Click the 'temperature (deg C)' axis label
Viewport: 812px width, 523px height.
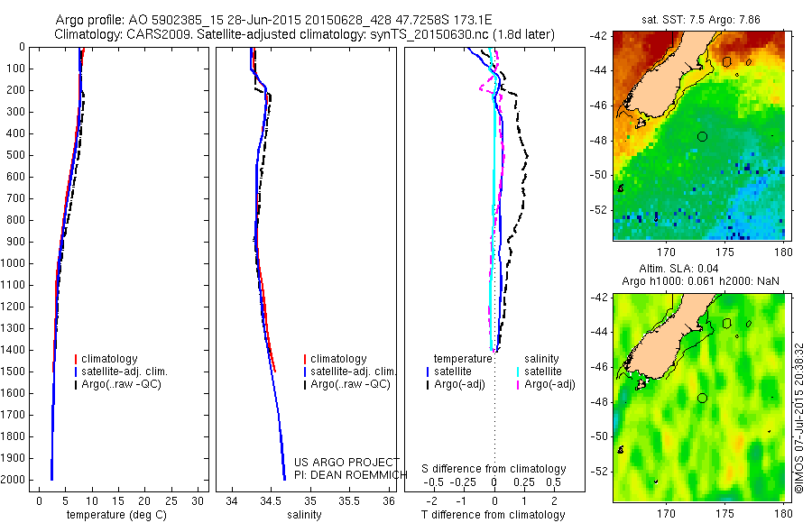[x=117, y=515]
